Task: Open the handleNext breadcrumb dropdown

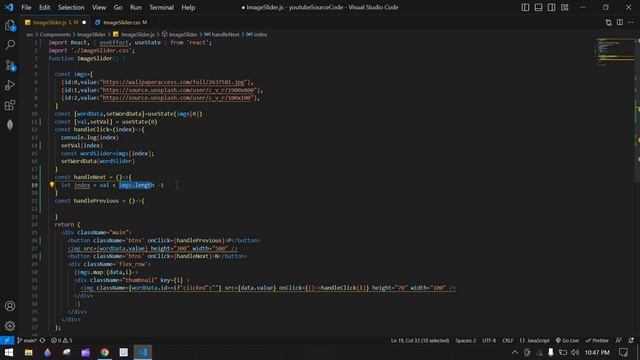Action: click(x=222, y=35)
